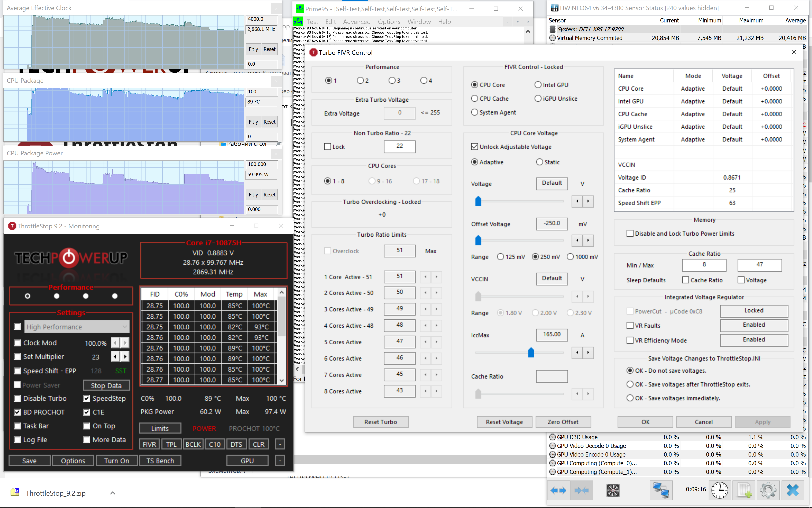Click Reset on CPU Package Power graph
The height and width of the screenshot is (508, 812).
point(269,195)
